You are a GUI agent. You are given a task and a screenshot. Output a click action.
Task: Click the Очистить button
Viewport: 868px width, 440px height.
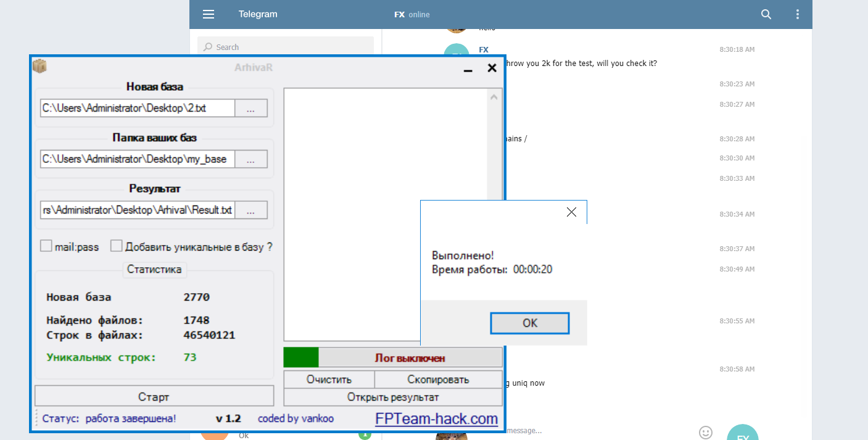click(x=329, y=380)
